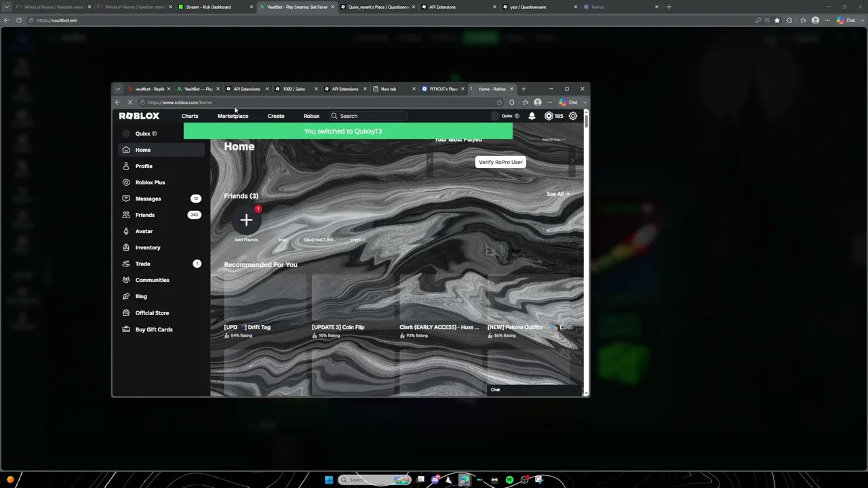Click the Roblox Plus icon in the sidebar
The image size is (868, 488).
pyautogui.click(x=126, y=182)
